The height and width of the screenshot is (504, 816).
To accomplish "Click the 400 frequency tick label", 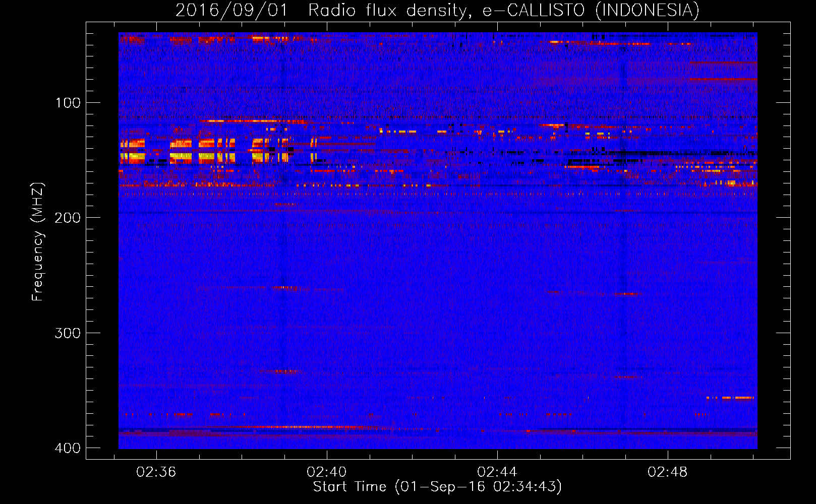I will pyautogui.click(x=68, y=448).
